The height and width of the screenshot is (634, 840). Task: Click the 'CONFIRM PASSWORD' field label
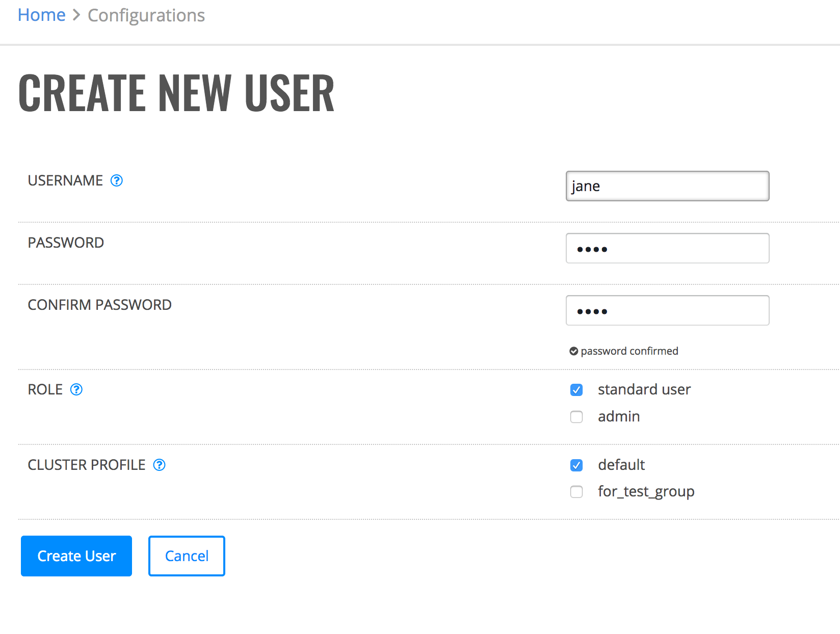(99, 305)
